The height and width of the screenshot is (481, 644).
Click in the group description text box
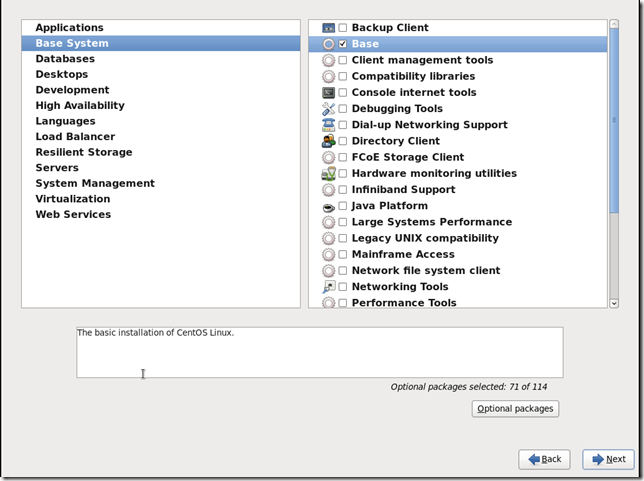320,352
